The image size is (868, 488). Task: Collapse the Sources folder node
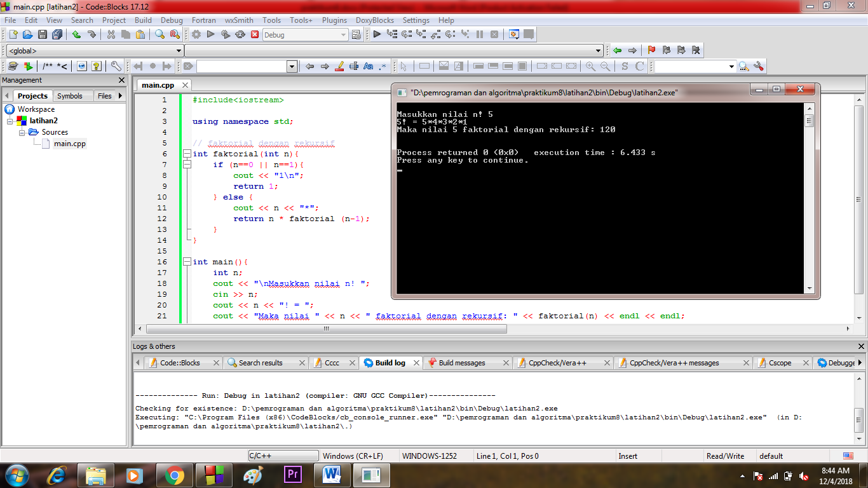[x=22, y=132]
